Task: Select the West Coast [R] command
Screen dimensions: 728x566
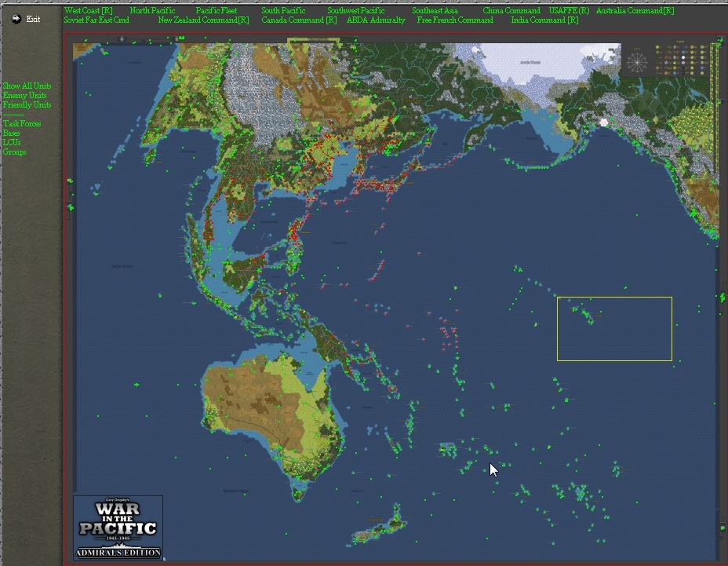Action: tap(88, 10)
